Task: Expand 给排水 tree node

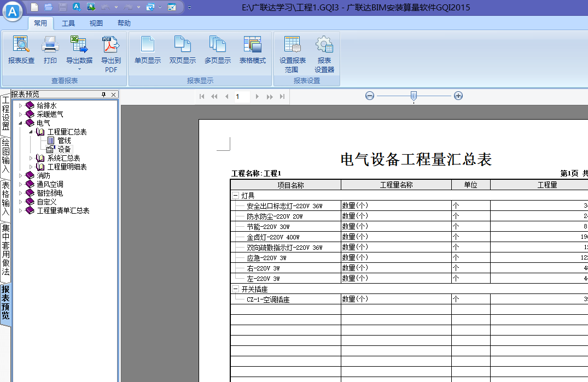Action: coord(21,105)
